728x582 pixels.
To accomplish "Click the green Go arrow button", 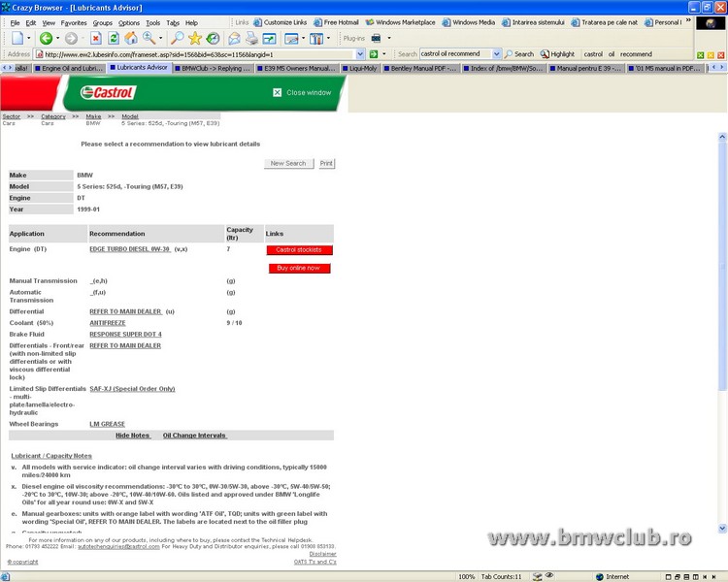I will [x=374, y=54].
